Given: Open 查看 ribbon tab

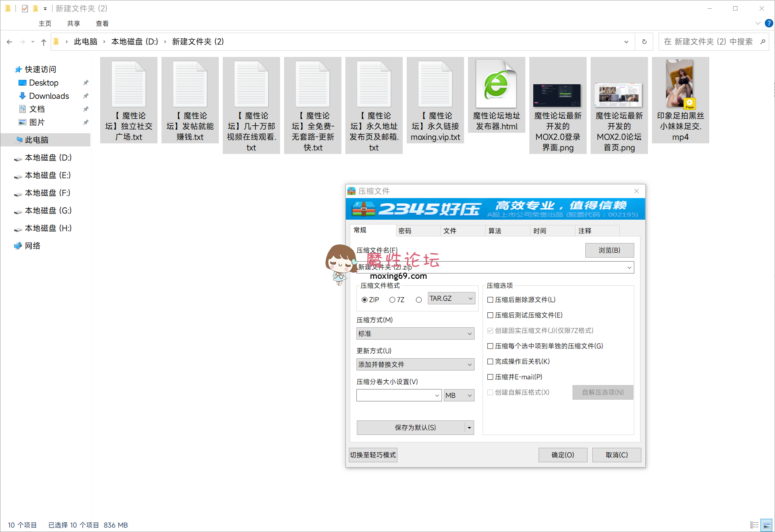Looking at the screenshot, I should 102,23.
